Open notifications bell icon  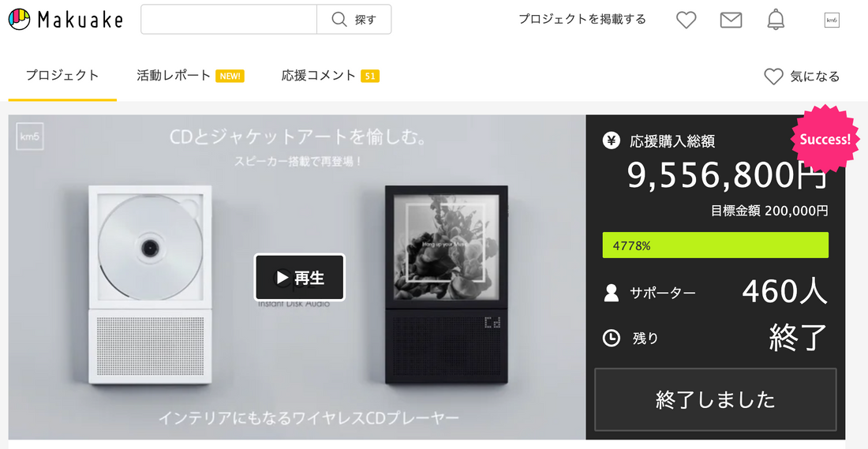tap(776, 20)
